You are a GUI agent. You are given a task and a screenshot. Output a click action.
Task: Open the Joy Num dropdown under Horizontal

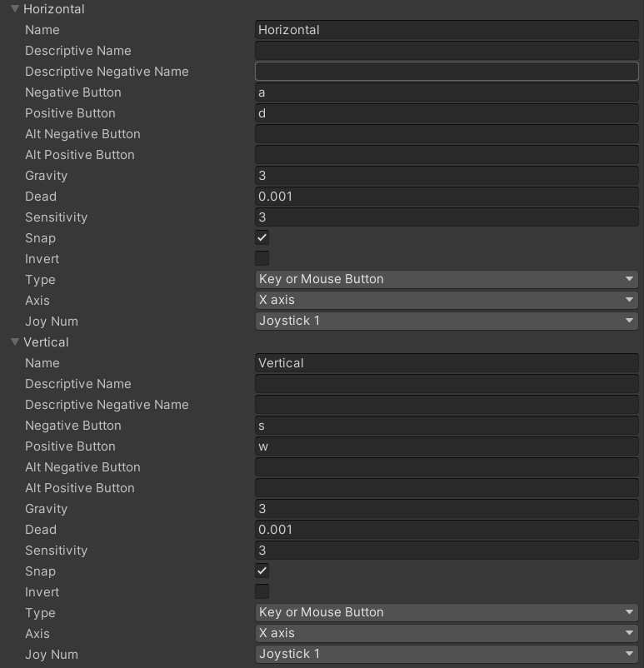pos(447,321)
